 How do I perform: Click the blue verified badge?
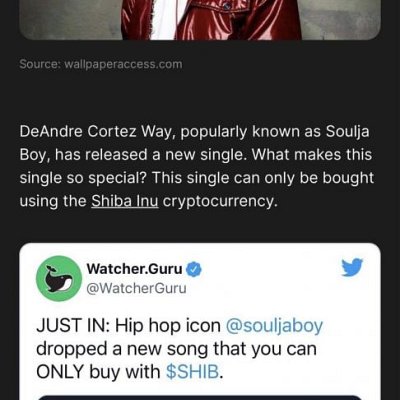click(194, 269)
